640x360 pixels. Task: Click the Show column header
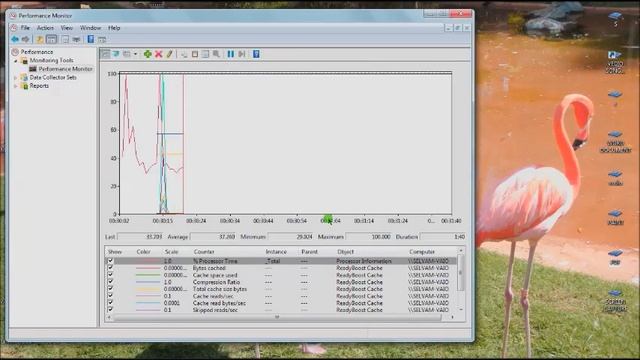click(115, 252)
